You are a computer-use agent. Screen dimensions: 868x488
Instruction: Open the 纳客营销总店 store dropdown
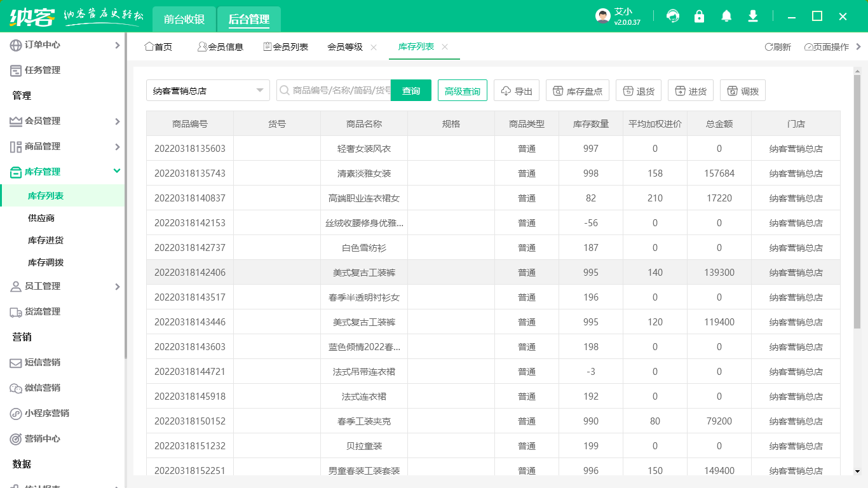[208, 90]
